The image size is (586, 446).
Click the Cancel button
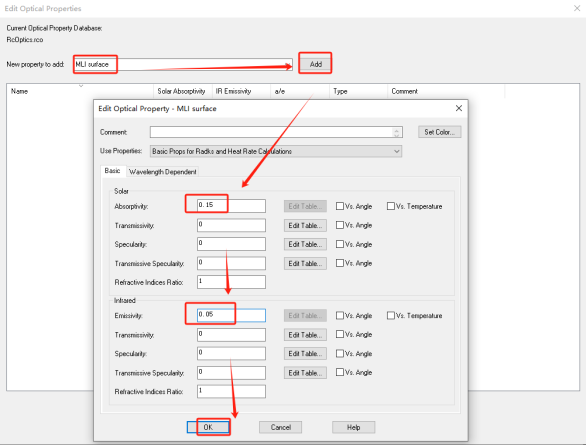[280, 427]
